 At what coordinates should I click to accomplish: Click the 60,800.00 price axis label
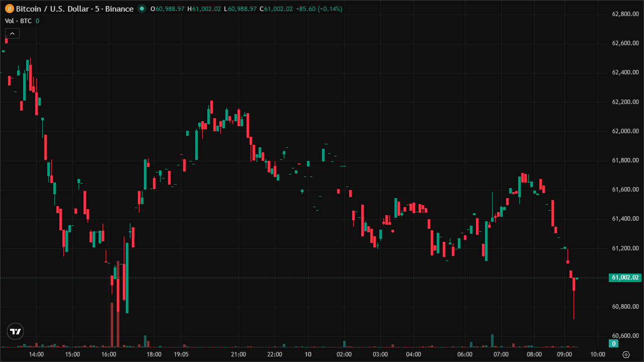[x=625, y=307]
